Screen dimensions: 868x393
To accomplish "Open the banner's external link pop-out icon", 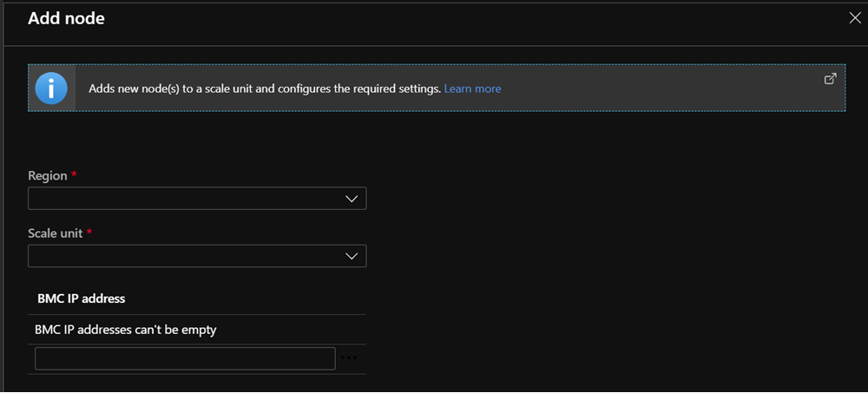I will [x=830, y=79].
